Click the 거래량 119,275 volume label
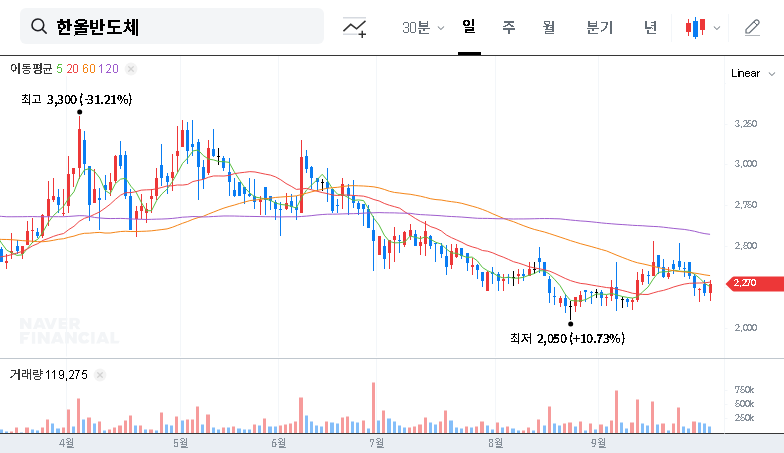This screenshot has width=784, height=453. click(x=48, y=375)
